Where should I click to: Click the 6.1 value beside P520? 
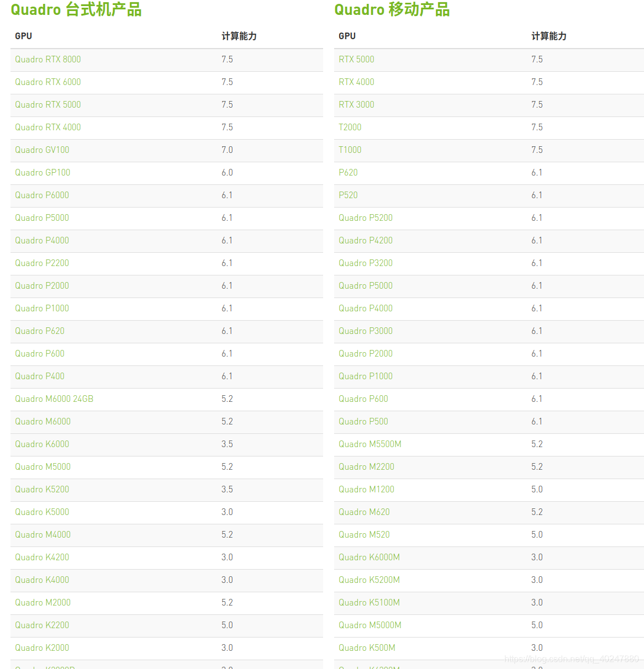(x=537, y=195)
